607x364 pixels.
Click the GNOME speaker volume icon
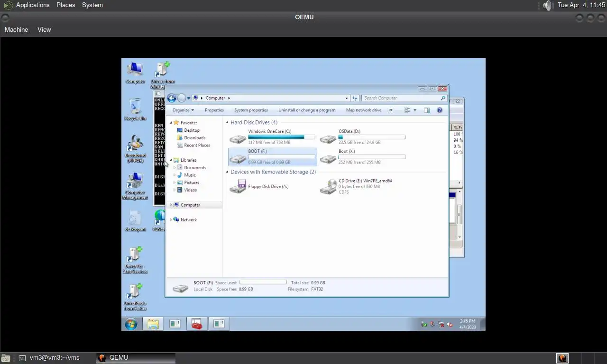pos(548,5)
